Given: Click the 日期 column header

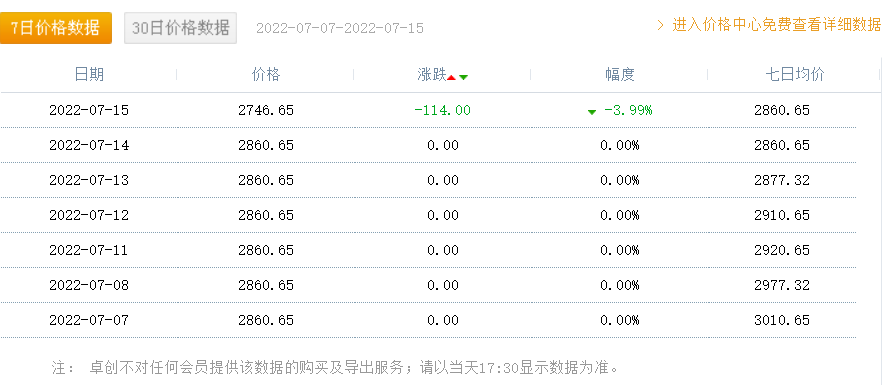Looking at the screenshot, I should [89, 74].
